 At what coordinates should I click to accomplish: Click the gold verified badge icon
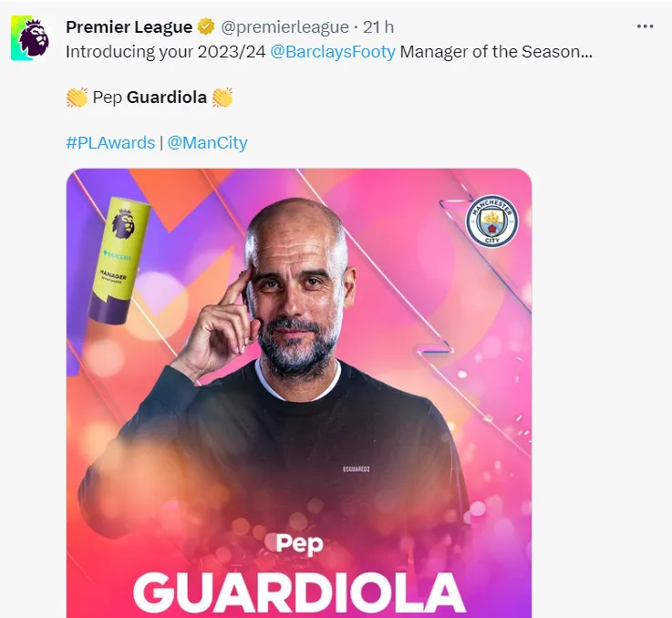coord(206,27)
